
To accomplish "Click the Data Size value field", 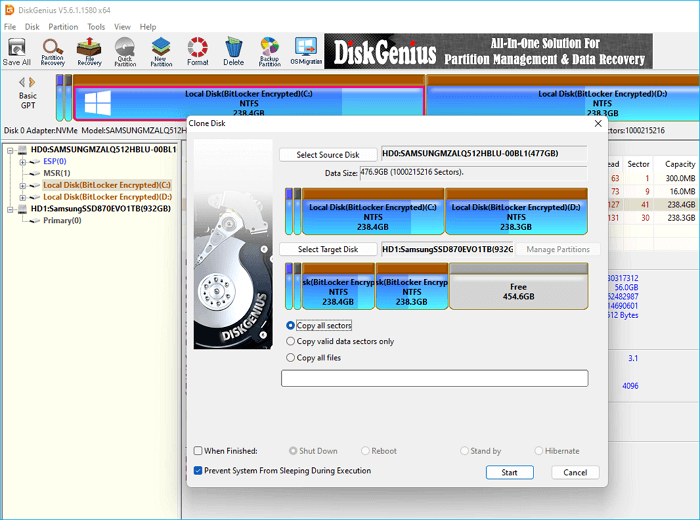I will [473, 173].
